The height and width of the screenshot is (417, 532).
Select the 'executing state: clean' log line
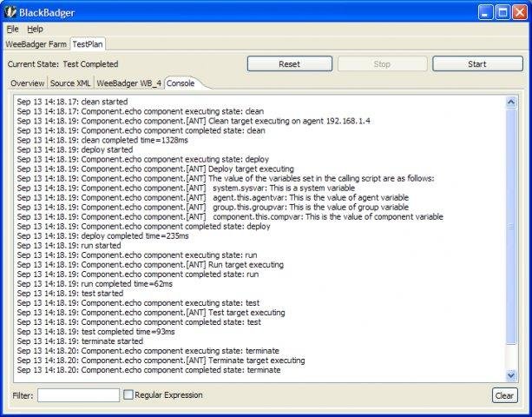point(141,111)
